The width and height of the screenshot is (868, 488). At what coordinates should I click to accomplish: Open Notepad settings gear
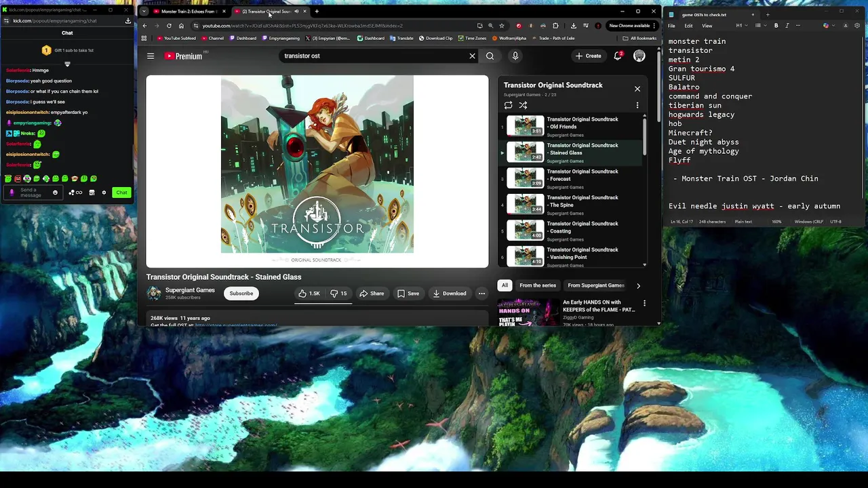[x=858, y=26]
